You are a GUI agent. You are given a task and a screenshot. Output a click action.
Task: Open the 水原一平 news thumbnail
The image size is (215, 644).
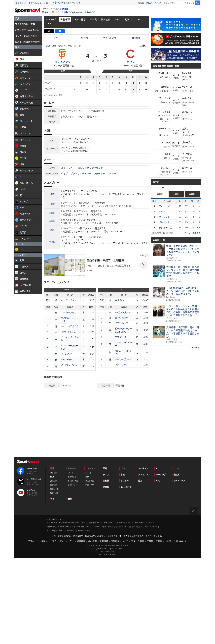159,250
